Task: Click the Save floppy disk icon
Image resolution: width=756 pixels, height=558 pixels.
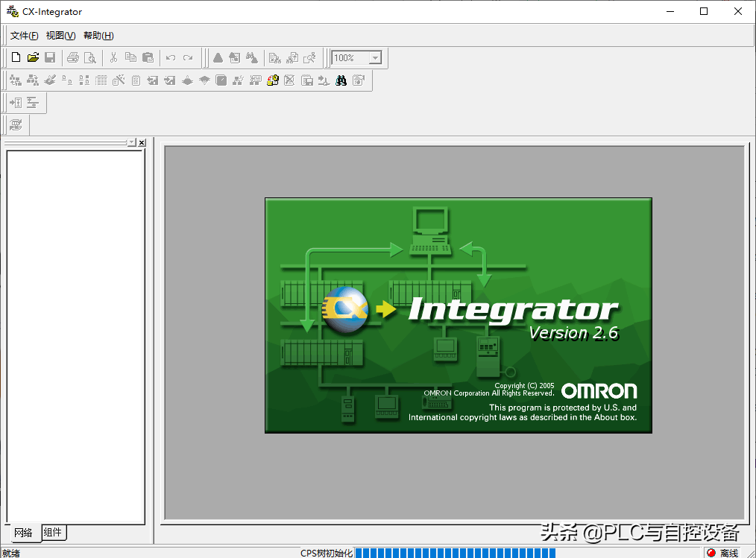Action: coord(50,58)
